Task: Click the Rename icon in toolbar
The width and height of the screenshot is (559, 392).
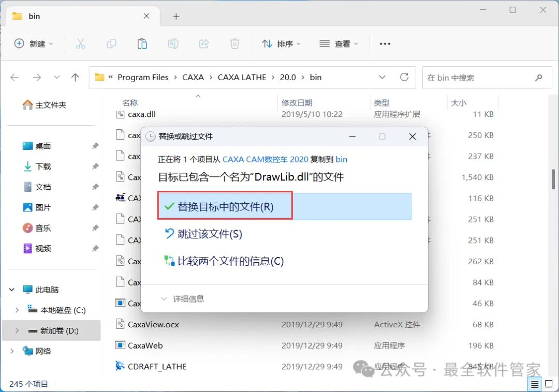Action: click(173, 44)
